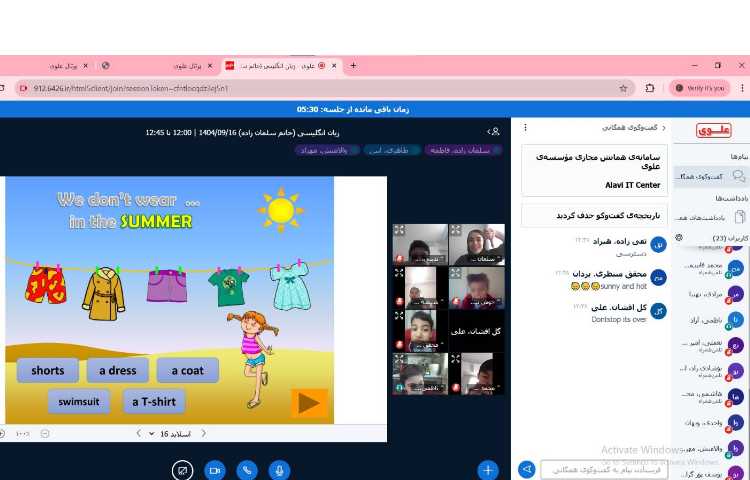750x480 pixels.
Task: Click the screen share button
Action: (182, 469)
